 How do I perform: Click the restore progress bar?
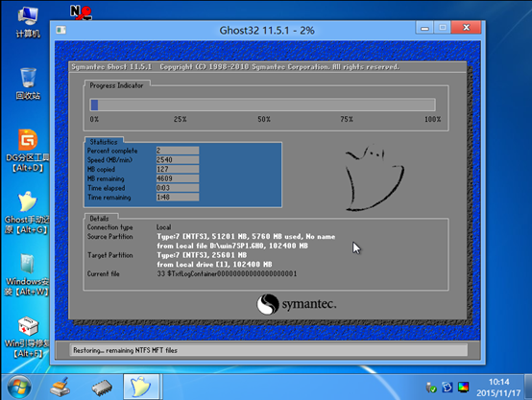[x=262, y=105]
